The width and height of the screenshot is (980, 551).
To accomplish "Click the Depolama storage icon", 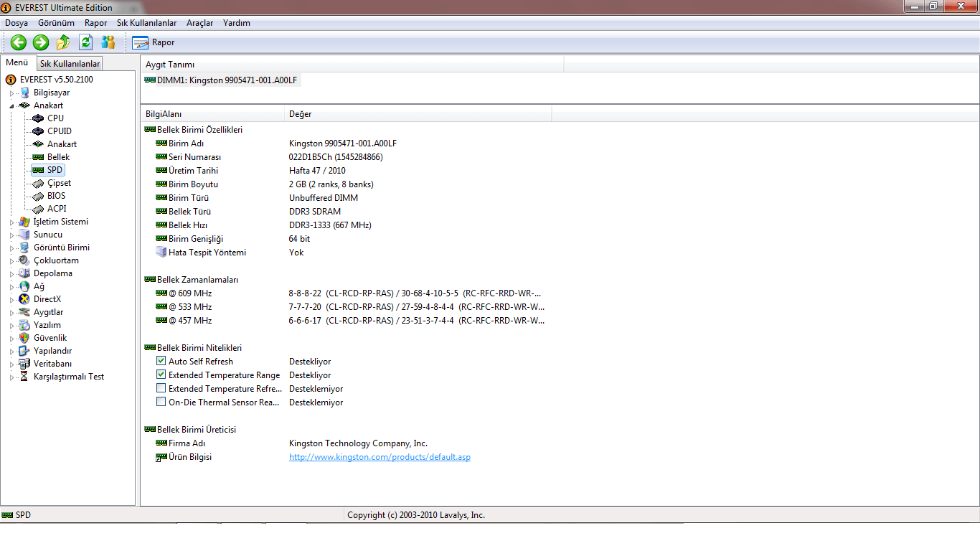I will click(x=24, y=273).
